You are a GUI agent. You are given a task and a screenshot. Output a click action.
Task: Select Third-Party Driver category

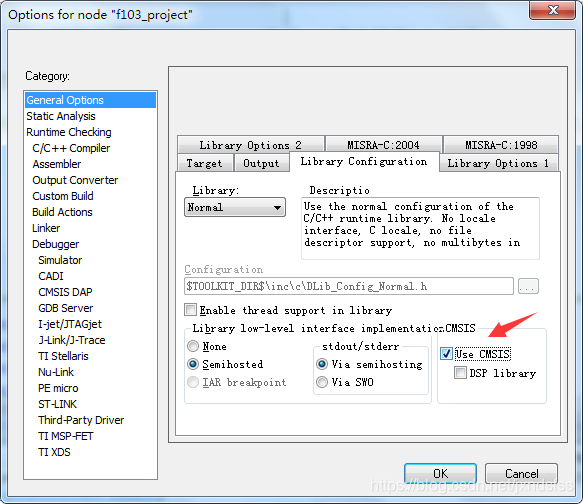tap(81, 420)
